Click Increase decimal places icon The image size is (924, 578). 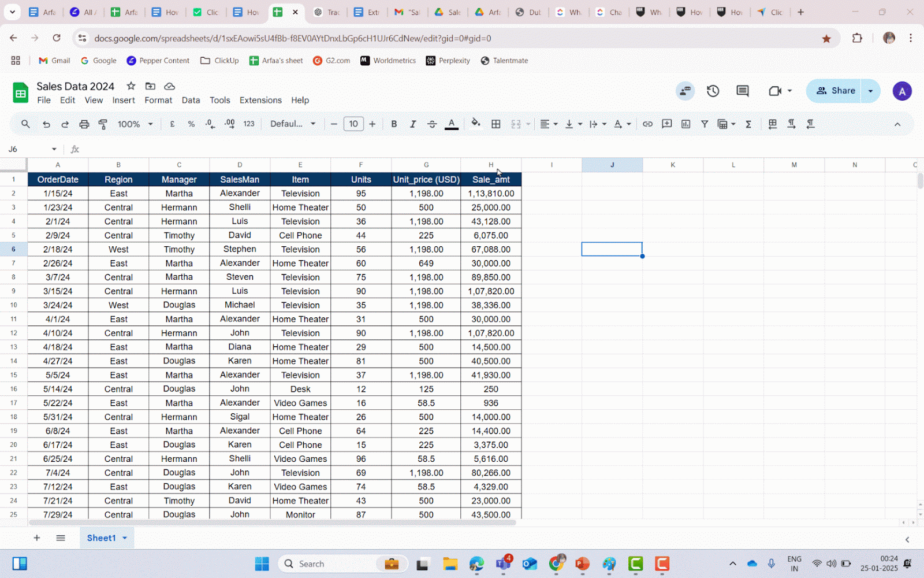(229, 124)
